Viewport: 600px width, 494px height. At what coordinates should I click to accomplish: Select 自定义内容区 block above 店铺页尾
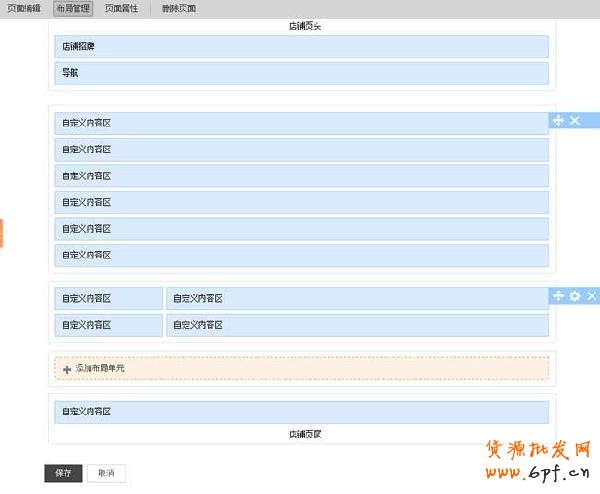click(x=301, y=412)
